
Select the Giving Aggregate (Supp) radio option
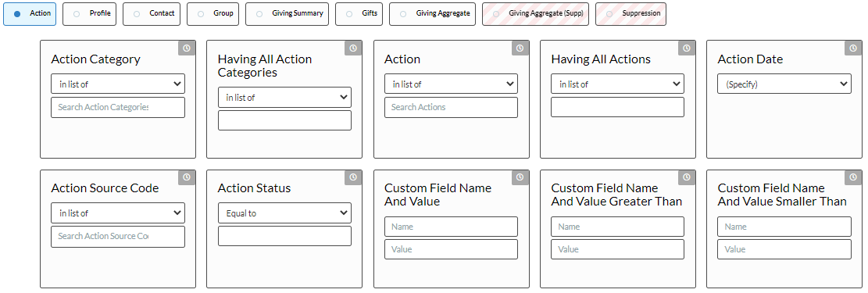pos(535,14)
